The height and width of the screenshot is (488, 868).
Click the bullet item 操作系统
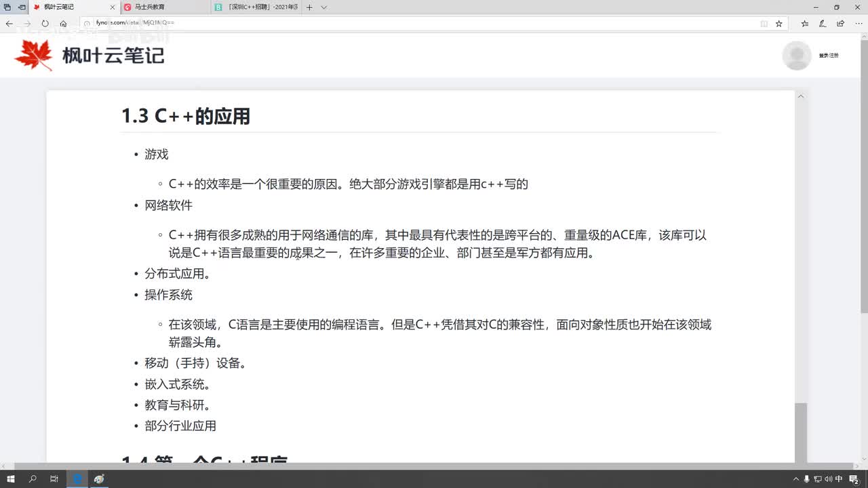tap(168, 295)
